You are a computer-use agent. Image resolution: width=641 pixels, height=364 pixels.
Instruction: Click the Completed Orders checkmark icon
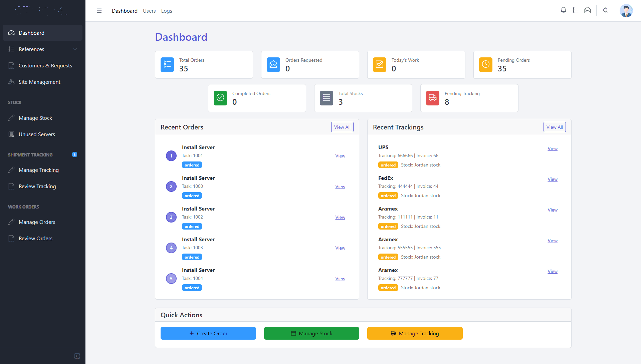tap(220, 98)
